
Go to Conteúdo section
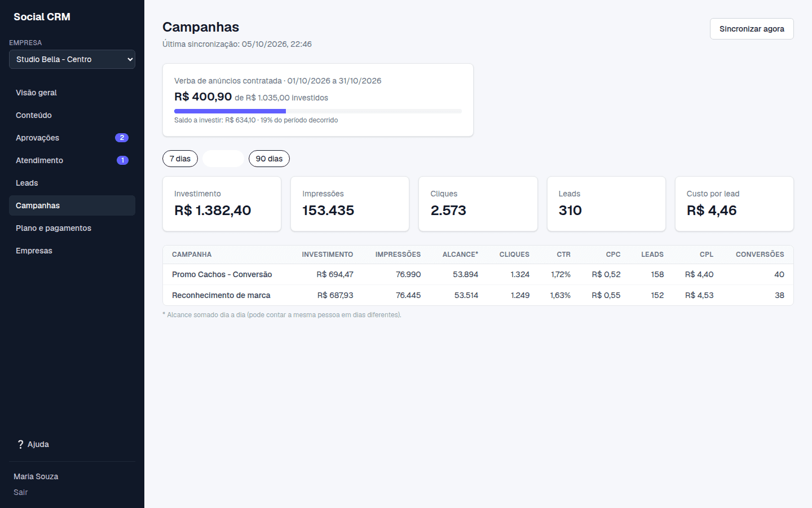pos(72,115)
